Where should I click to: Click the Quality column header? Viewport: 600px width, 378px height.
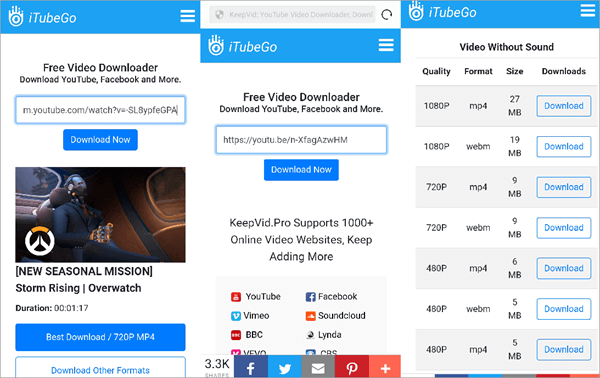[x=436, y=71]
